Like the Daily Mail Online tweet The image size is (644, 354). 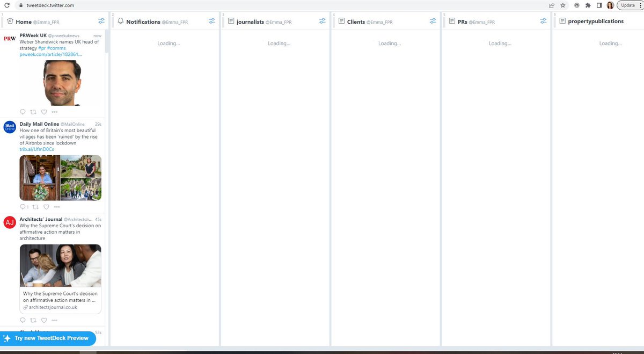tap(46, 206)
